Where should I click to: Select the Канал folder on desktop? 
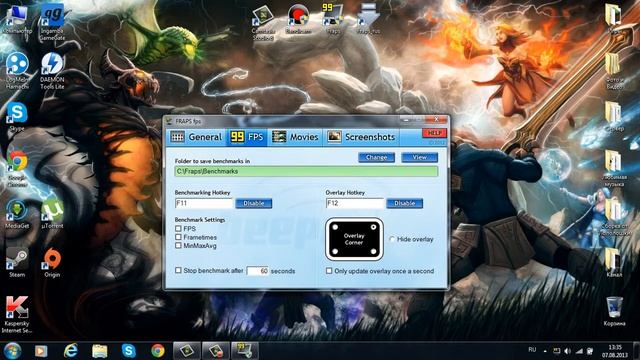614,263
